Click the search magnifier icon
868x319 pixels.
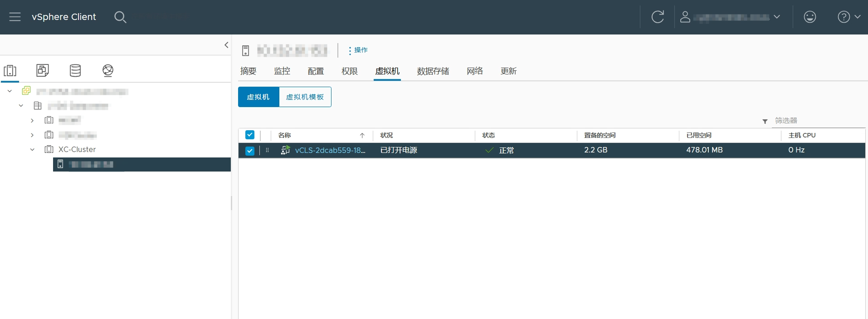click(120, 17)
